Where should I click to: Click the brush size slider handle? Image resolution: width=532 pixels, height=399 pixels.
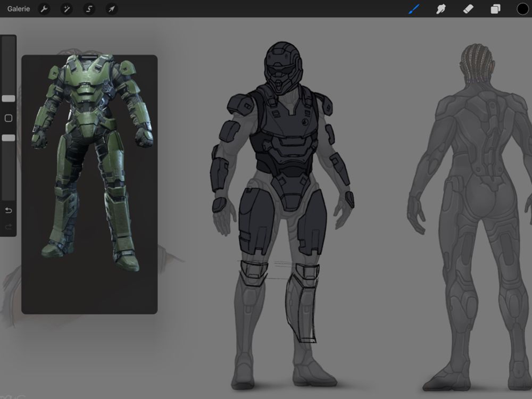[x=9, y=98]
